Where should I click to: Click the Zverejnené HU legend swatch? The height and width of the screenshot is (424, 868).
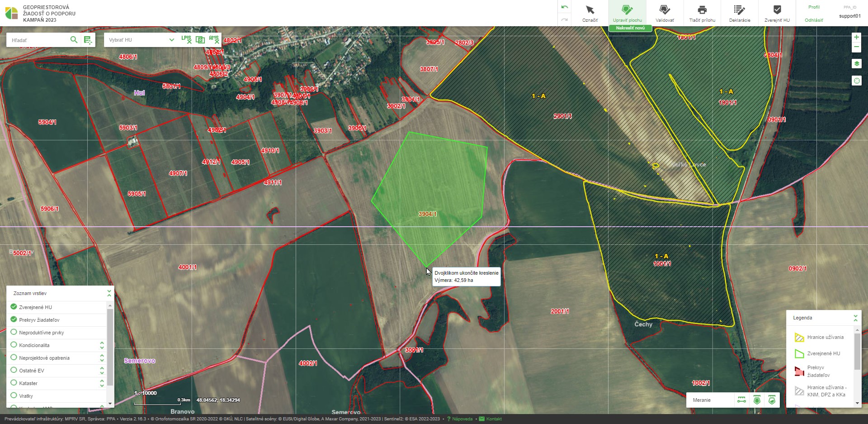point(799,353)
